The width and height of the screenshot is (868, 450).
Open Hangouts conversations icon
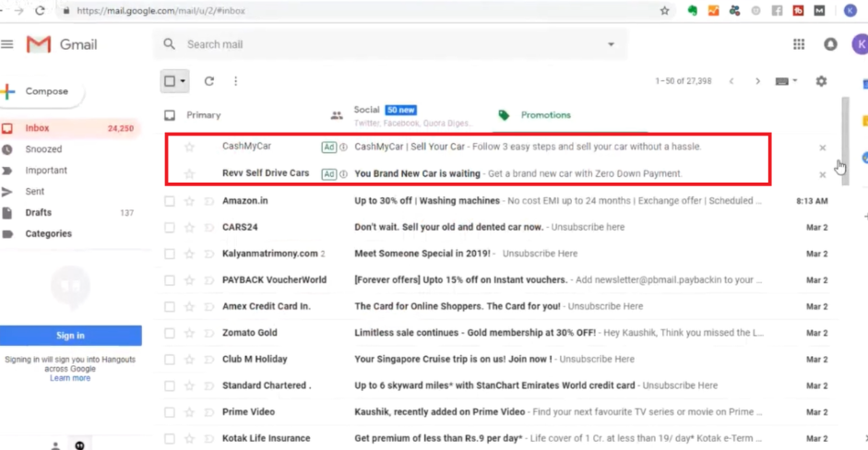[x=79, y=445]
